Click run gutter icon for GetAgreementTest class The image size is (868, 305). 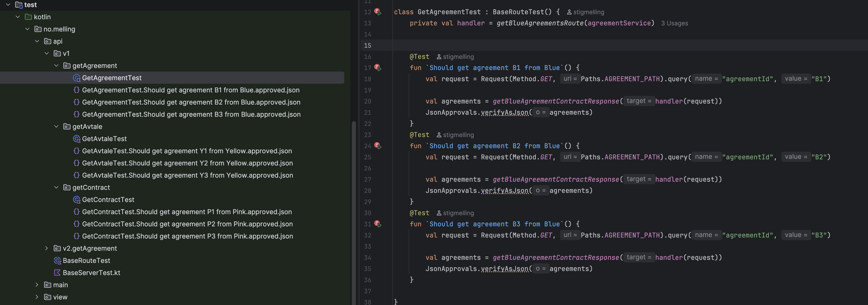click(x=378, y=12)
